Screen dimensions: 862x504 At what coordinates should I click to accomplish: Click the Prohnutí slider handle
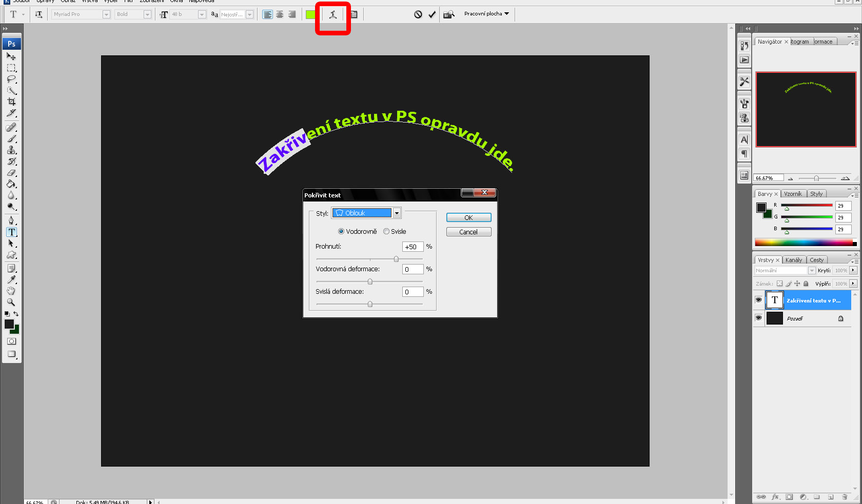pos(396,259)
